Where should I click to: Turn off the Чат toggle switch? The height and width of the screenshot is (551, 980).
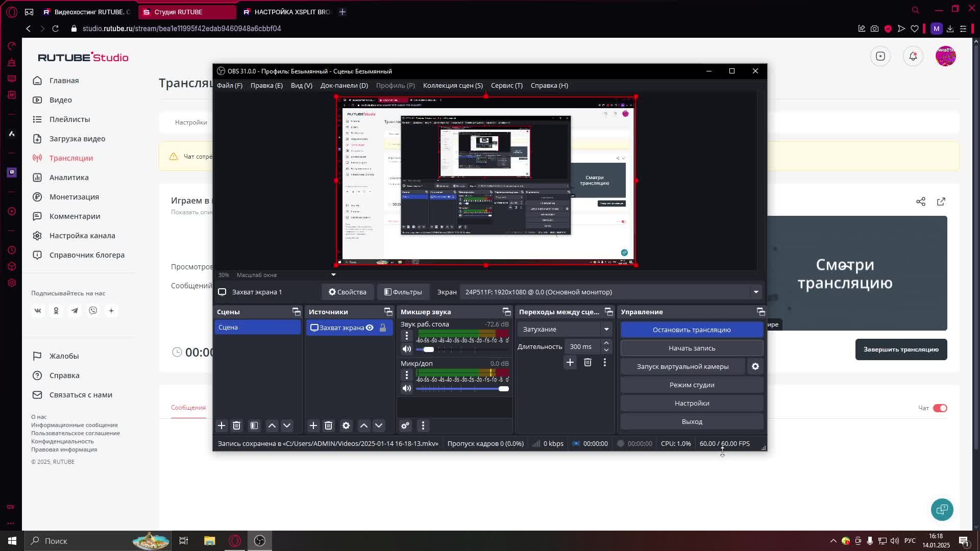click(x=940, y=408)
